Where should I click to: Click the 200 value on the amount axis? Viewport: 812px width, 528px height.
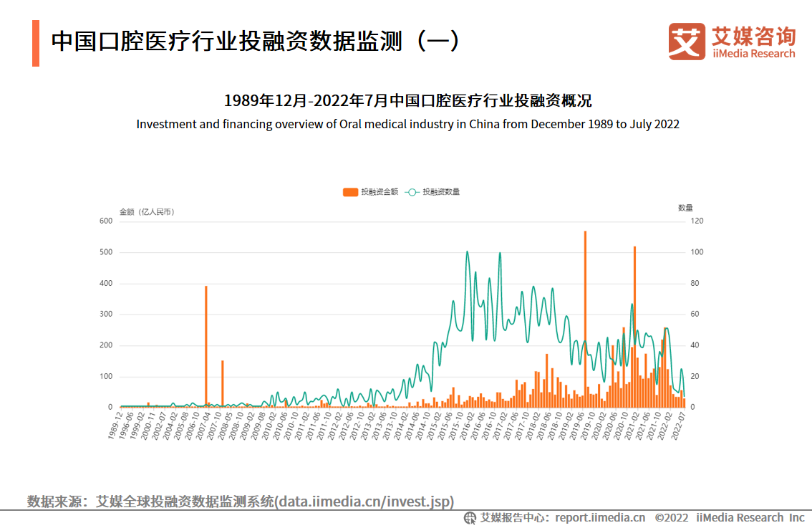point(106,345)
